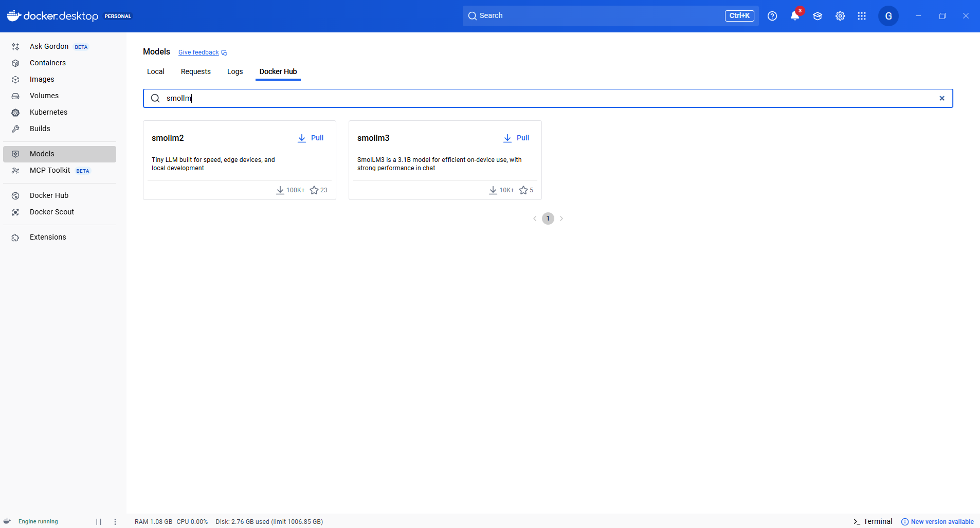Image resolution: width=980 pixels, height=528 pixels.
Task: Pull the smollm2 model
Action: [311, 138]
